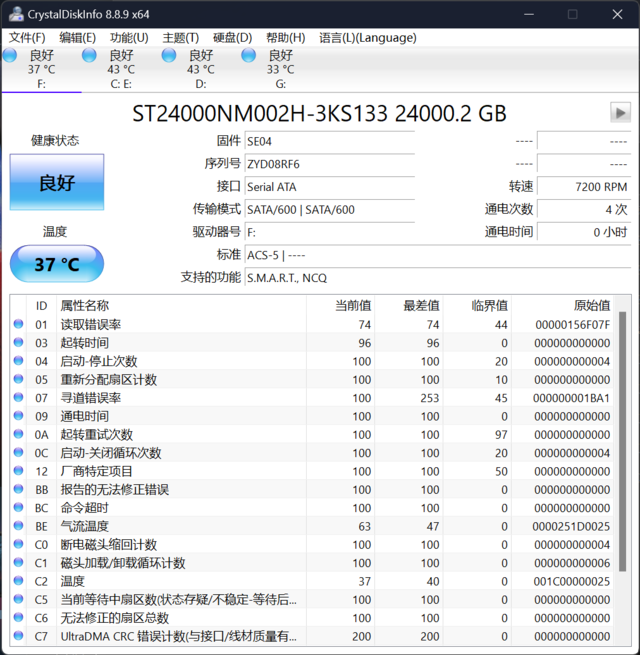Click the CrystalDiskInfo app icon in title bar

click(16, 14)
